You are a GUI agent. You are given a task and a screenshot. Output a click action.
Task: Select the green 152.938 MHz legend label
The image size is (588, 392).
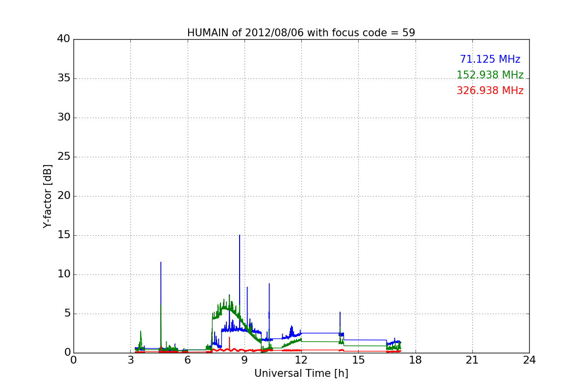point(490,75)
